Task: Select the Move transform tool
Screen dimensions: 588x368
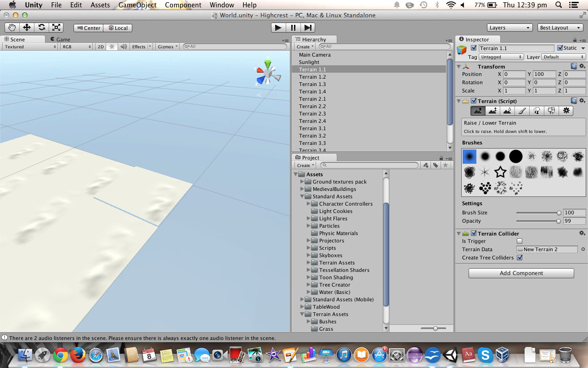Action: 27,28
